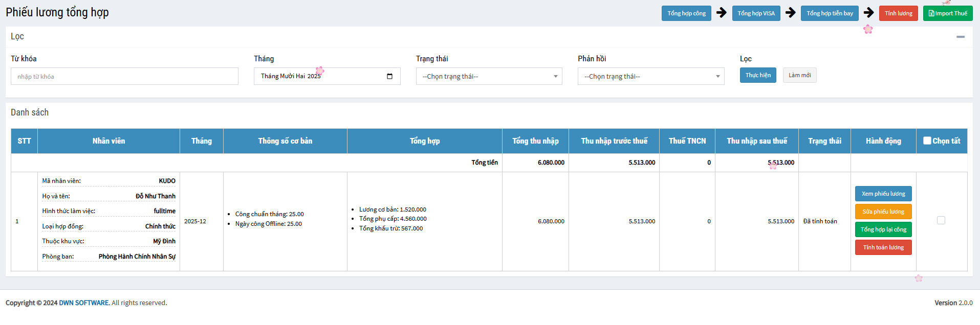
Task: Apply filters with Thực hiện
Action: pyautogui.click(x=757, y=75)
